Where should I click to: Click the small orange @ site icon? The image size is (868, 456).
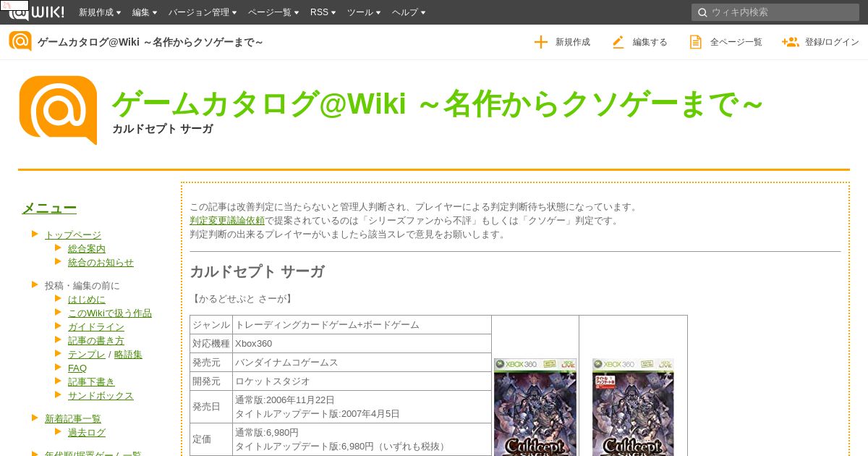pyautogui.click(x=20, y=41)
